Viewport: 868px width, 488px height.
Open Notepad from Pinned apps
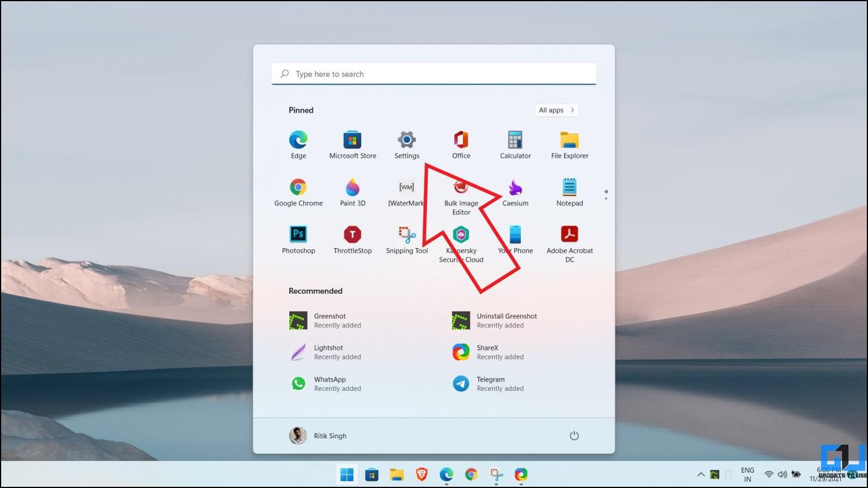(x=569, y=192)
